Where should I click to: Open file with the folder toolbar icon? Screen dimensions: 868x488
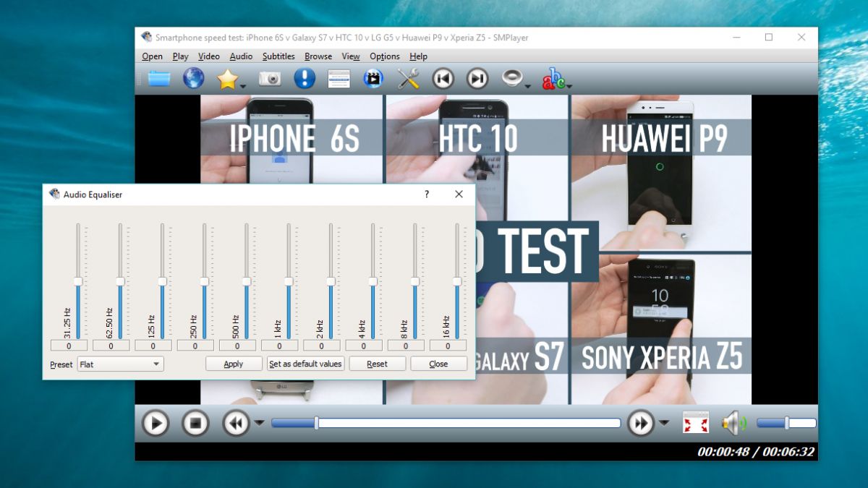pos(159,78)
